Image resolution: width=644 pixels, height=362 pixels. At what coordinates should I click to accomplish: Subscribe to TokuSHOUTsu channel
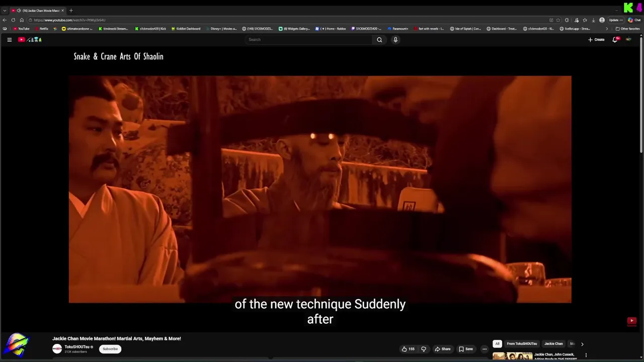pos(110,349)
